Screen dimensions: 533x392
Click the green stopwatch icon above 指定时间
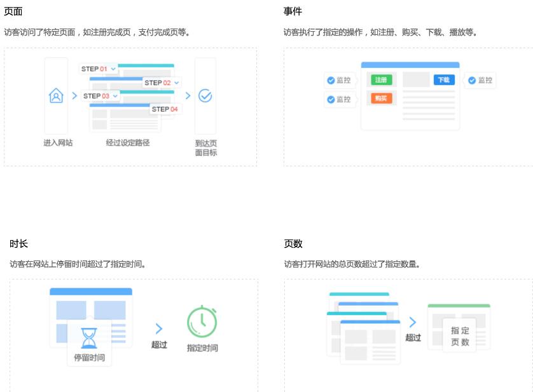tap(202, 321)
